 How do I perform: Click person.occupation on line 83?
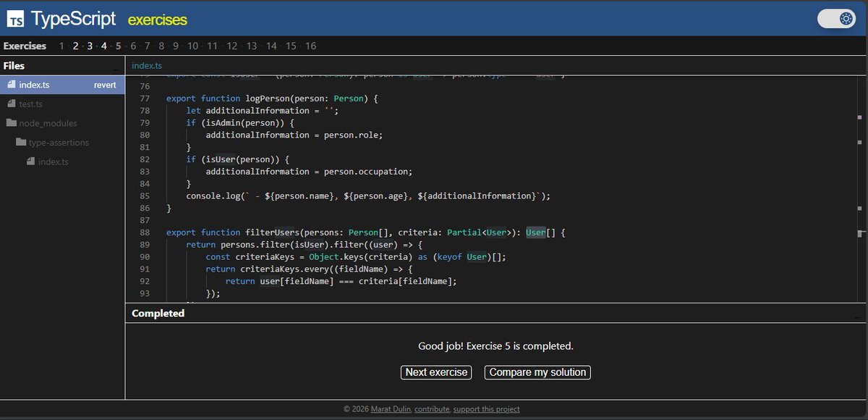coord(367,172)
